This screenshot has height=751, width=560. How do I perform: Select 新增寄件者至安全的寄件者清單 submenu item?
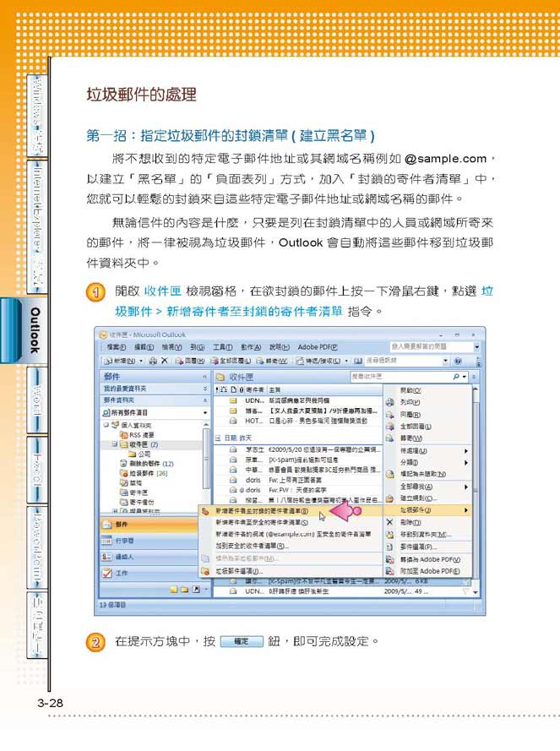pyautogui.click(x=291, y=523)
